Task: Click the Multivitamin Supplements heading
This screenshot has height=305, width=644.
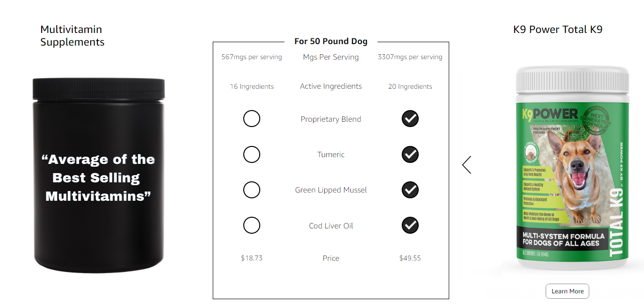Action: (x=72, y=35)
